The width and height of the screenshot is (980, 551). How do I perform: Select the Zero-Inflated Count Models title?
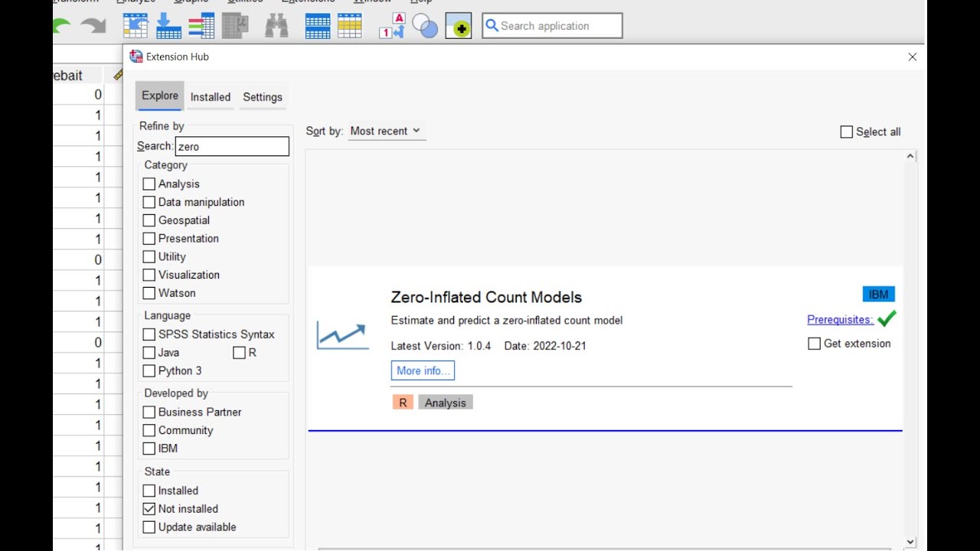(486, 298)
